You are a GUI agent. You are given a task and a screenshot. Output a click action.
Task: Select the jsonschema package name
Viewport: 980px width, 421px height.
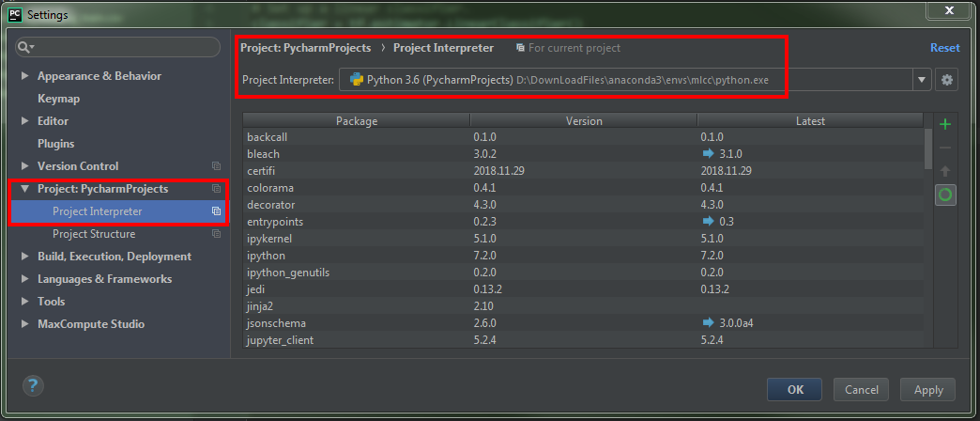(x=276, y=322)
